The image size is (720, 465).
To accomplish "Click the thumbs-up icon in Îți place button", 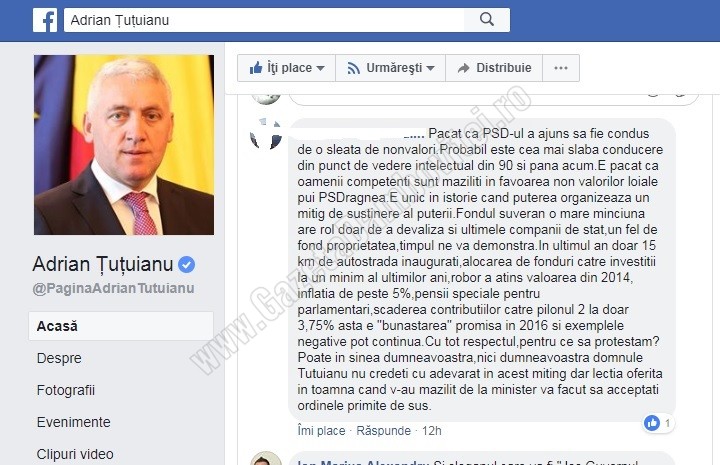I will point(256,68).
